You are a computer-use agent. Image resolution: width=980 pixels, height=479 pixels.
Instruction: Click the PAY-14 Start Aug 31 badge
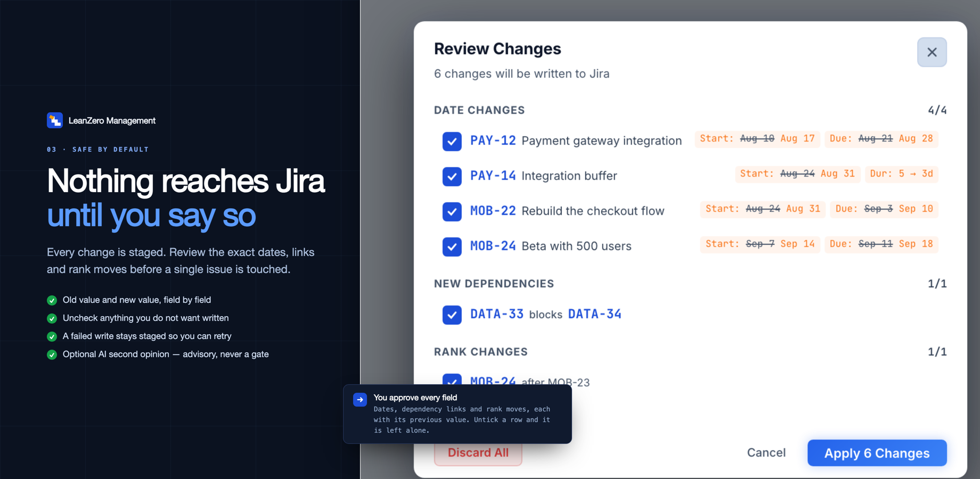(x=797, y=174)
